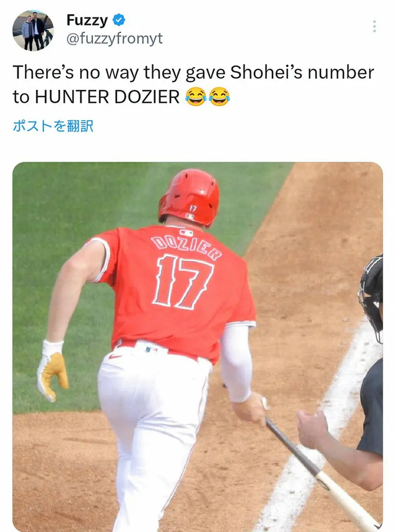
Task: Click the large 17 jersey number
Action: tap(183, 282)
